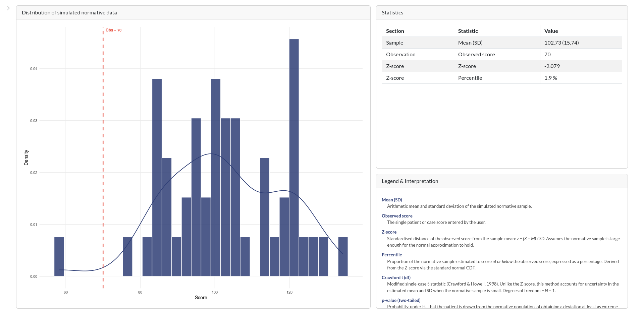Click the 'Value' column header
Image resolution: width=644 pixels, height=314 pixels.
(551, 31)
